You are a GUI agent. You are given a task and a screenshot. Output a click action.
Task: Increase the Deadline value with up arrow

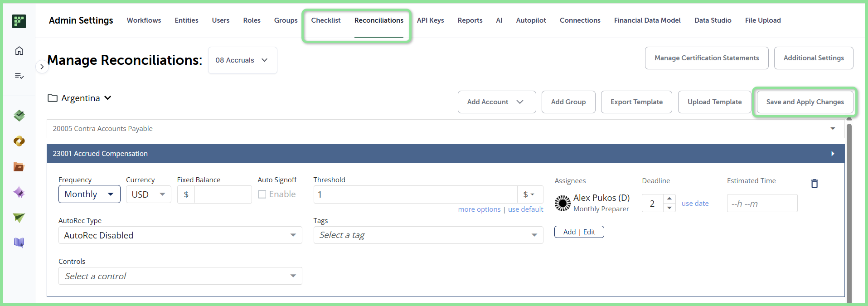(x=669, y=199)
